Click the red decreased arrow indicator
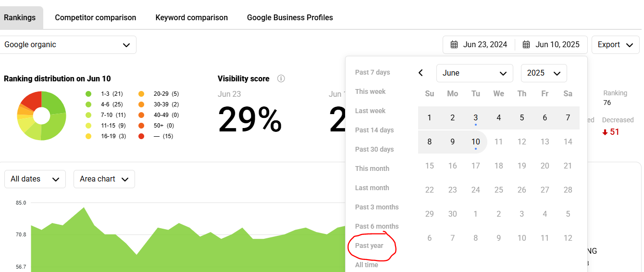The width and height of the screenshot is (644, 272). coord(605,132)
